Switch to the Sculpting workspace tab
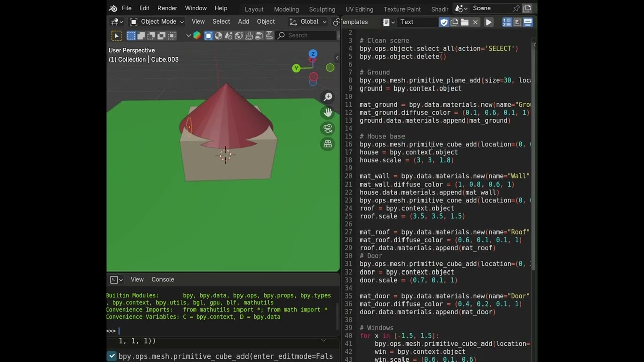 322,9
